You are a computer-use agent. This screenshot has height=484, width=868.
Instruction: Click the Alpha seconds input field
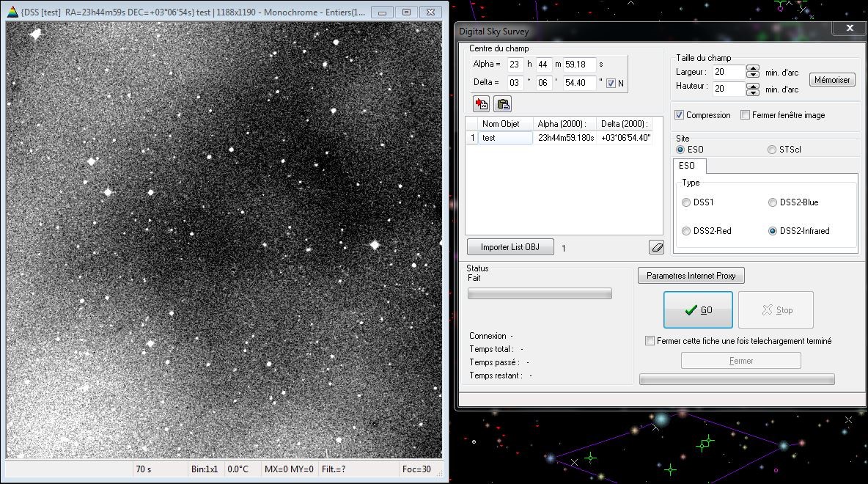coord(579,65)
